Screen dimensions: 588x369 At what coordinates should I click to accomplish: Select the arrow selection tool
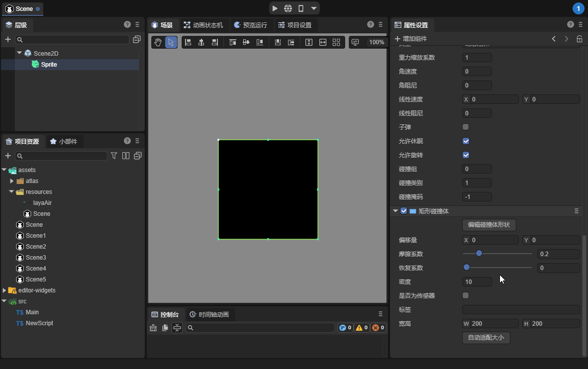[171, 42]
